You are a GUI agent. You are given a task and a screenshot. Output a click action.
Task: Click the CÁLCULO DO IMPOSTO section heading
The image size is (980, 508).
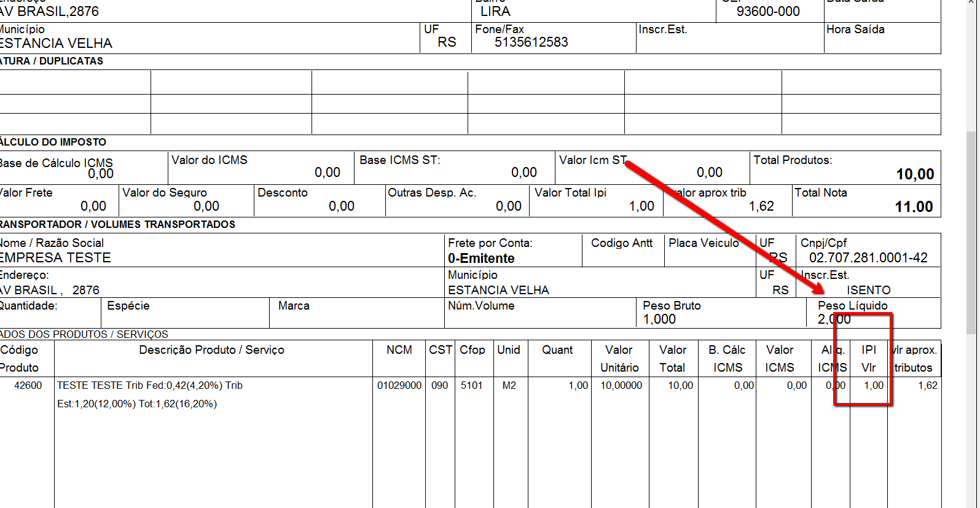(53, 142)
